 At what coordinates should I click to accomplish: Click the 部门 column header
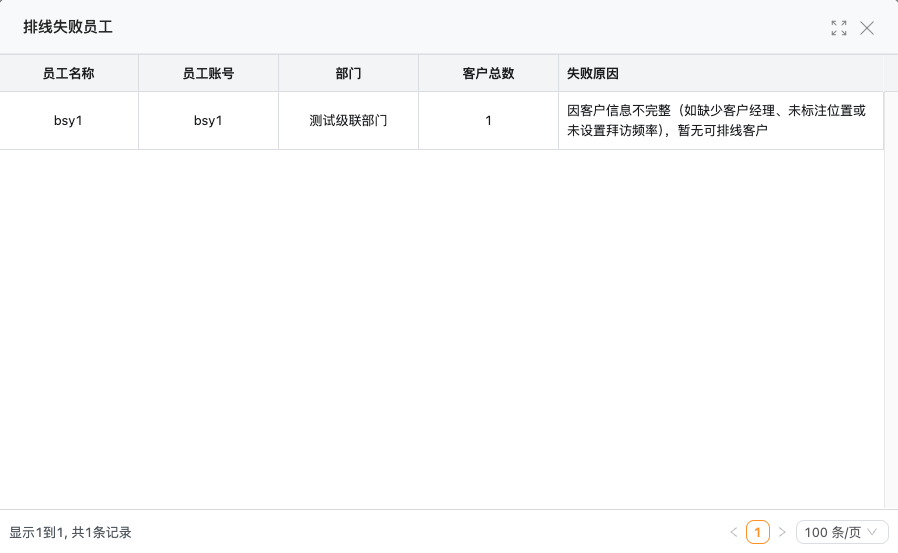348,73
